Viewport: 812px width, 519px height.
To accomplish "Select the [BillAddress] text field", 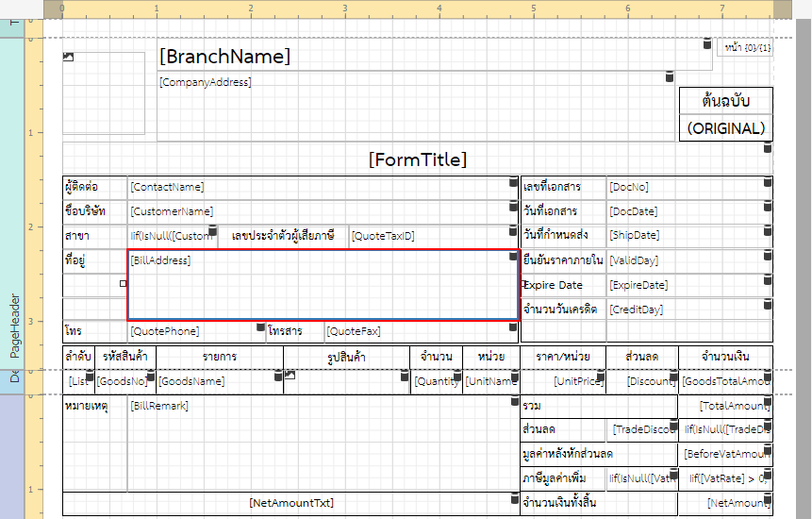I will (x=323, y=285).
